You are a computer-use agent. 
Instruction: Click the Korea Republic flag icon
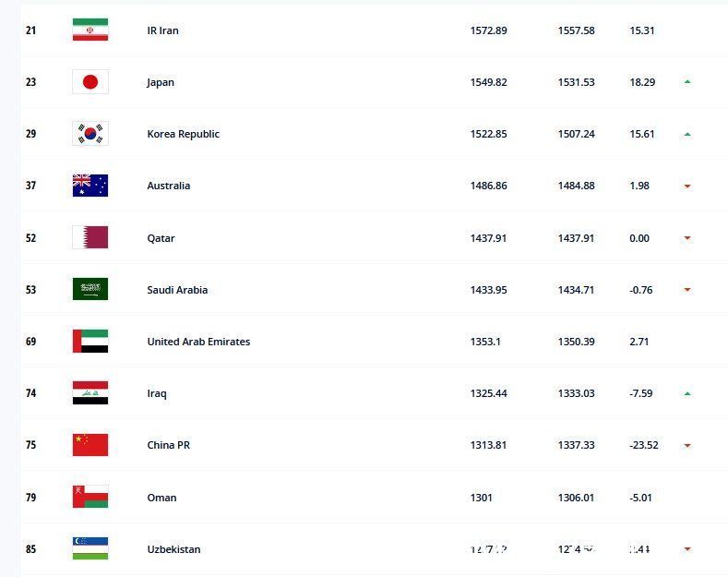(90, 134)
